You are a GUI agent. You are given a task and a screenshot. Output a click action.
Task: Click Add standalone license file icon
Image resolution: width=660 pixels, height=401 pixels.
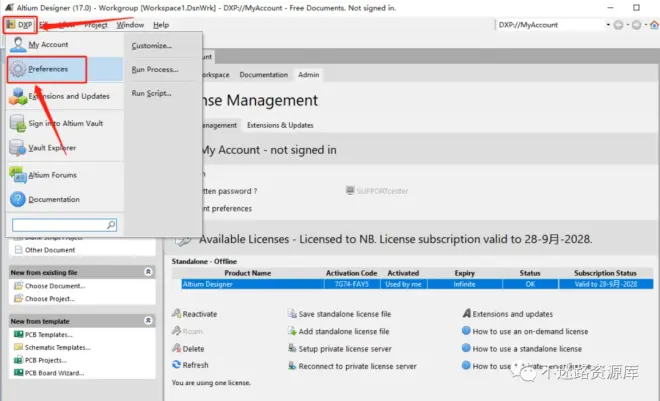coord(292,331)
